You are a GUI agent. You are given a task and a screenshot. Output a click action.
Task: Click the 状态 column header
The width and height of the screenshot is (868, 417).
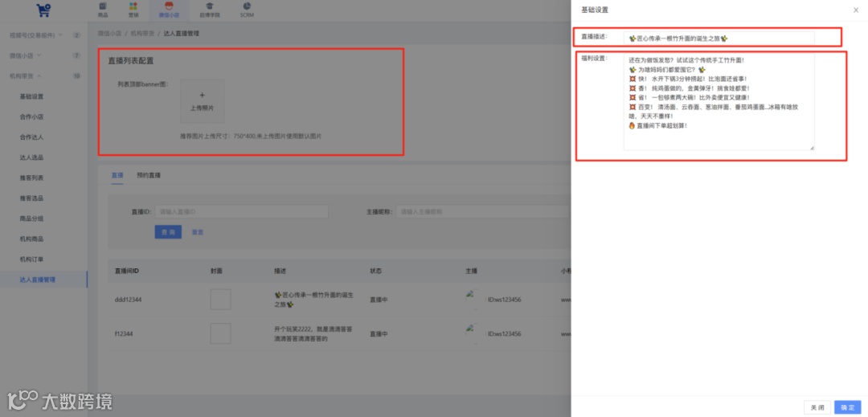[x=376, y=271]
